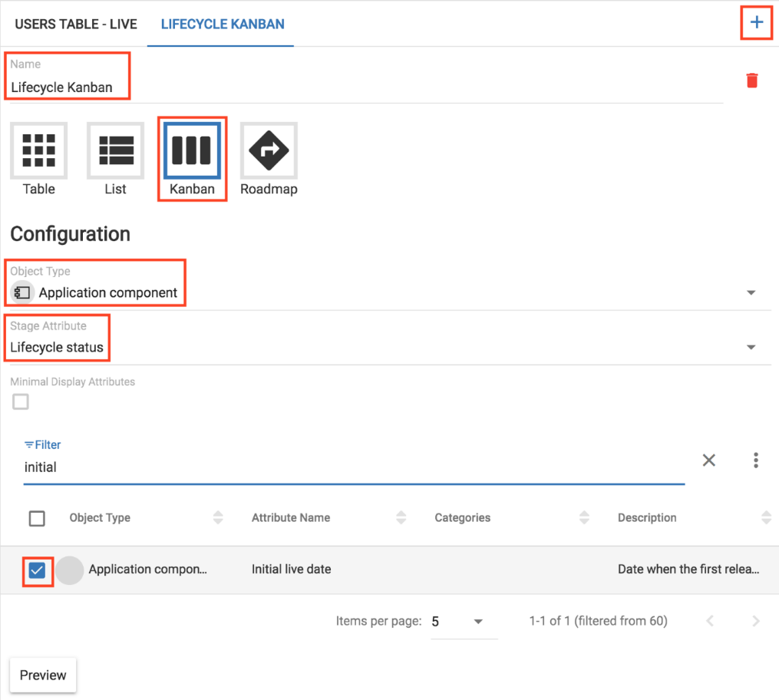This screenshot has width=779, height=700.
Task: Toggle the select-all checkbox in table header
Action: (37, 518)
